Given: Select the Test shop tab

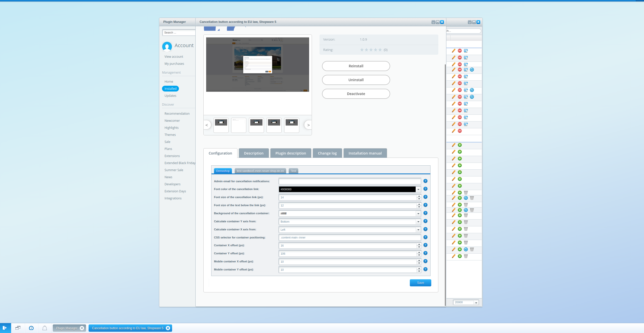Looking at the screenshot, I should point(293,171).
